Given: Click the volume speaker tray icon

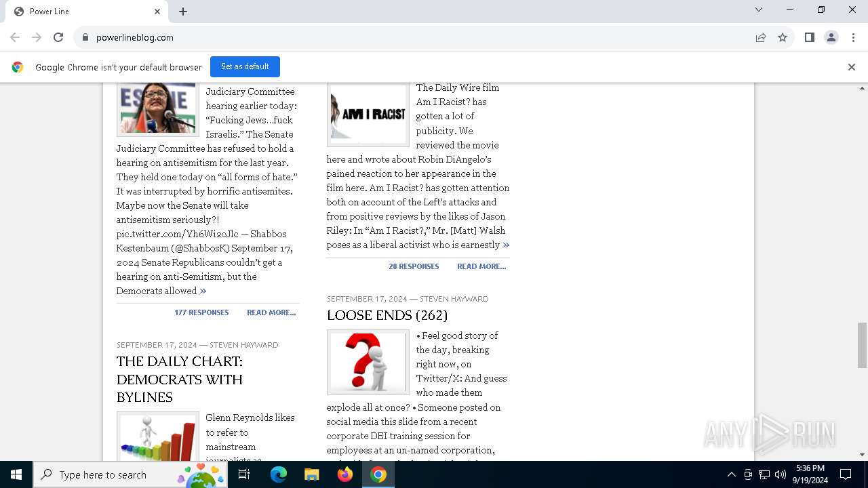Looking at the screenshot, I should point(781,474).
